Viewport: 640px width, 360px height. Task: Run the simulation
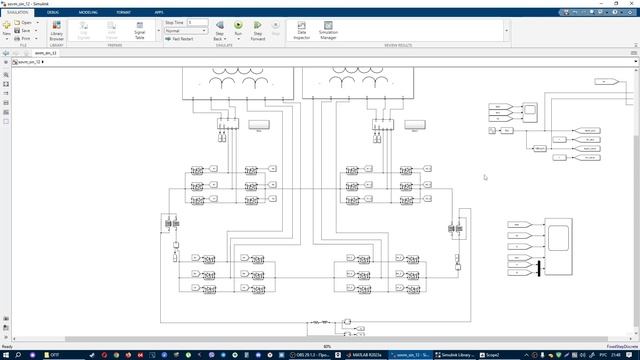pos(238,28)
